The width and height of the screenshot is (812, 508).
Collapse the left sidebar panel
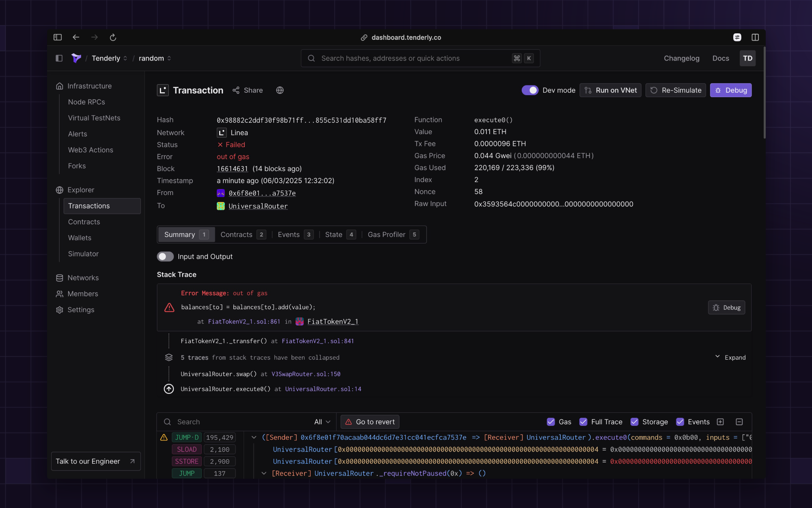[x=59, y=58]
